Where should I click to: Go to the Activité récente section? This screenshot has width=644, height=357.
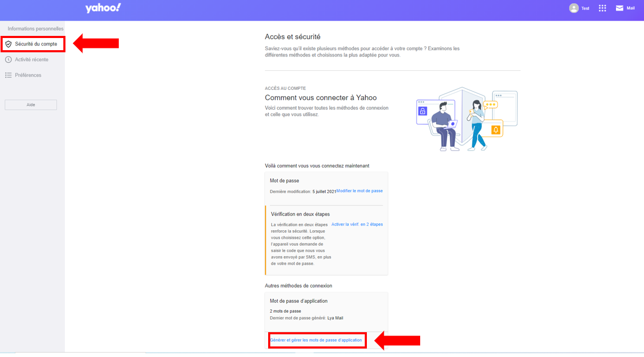point(32,60)
